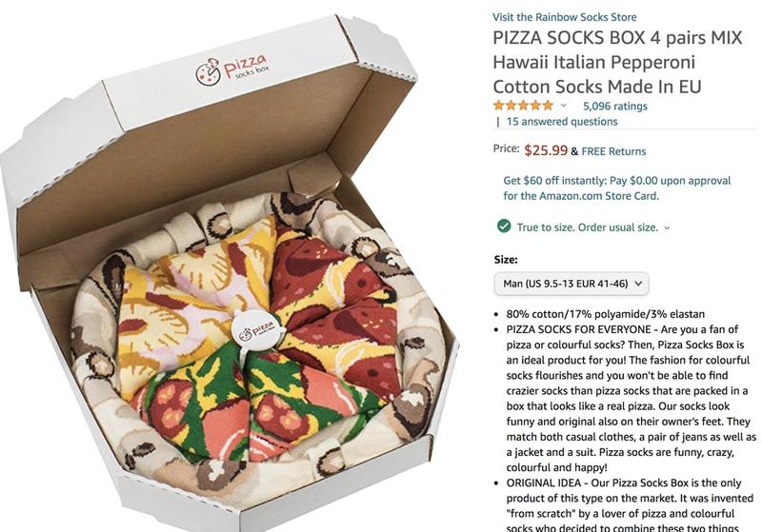Click the $25.99 price
The width and height of the screenshot is (762, 532).
click(546, 150)
